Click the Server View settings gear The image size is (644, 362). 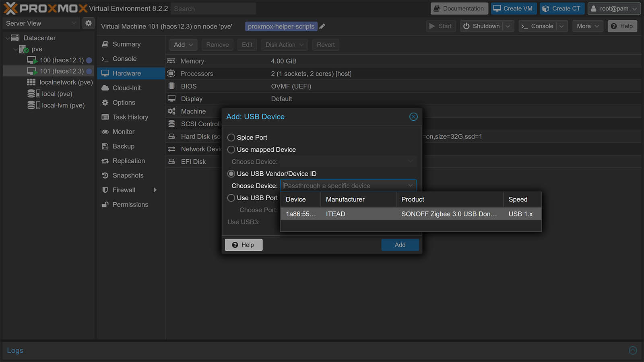(x=89, y=23)
